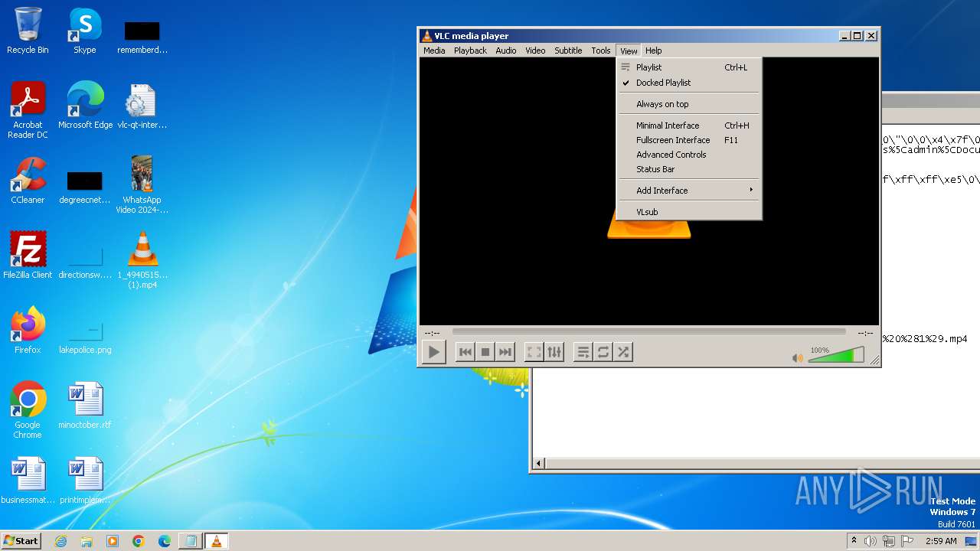Click the playback seek bar

tap(648, 332)
